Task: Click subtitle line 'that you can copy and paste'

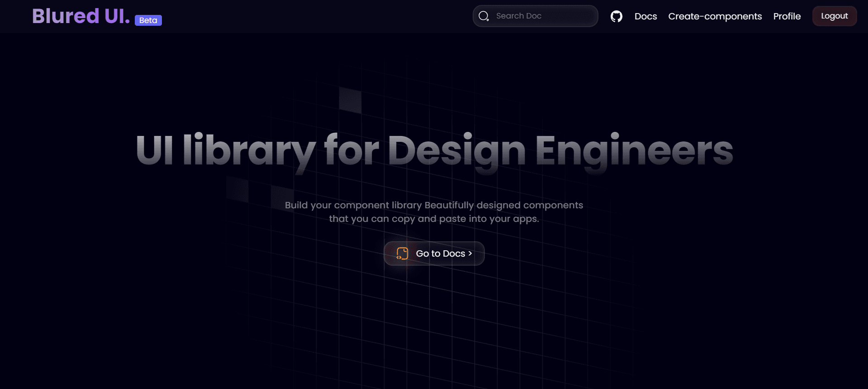Action: click(434, 219)
